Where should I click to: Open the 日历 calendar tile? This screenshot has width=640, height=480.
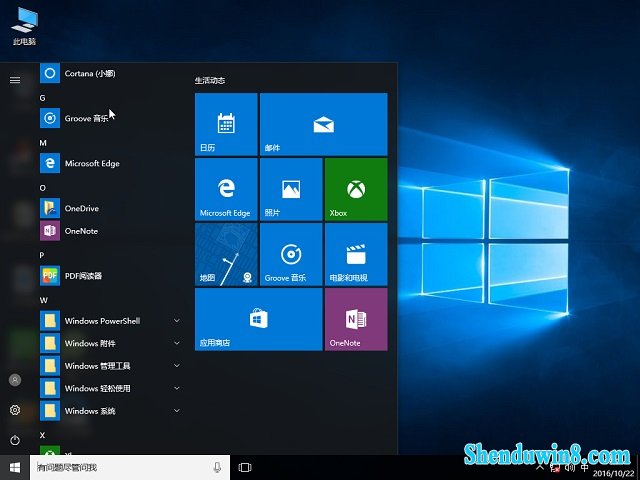226,124
